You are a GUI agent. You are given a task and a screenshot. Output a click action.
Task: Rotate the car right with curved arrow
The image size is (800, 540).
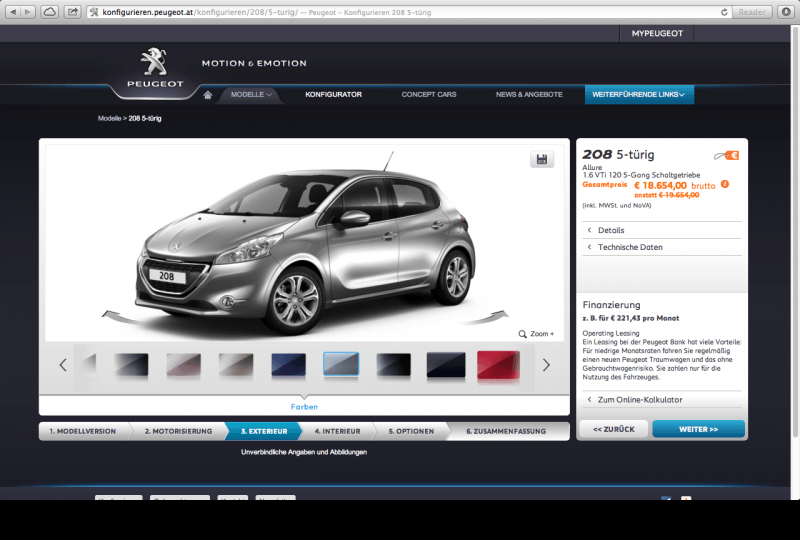pyautogui.click(x=487, y=317)
